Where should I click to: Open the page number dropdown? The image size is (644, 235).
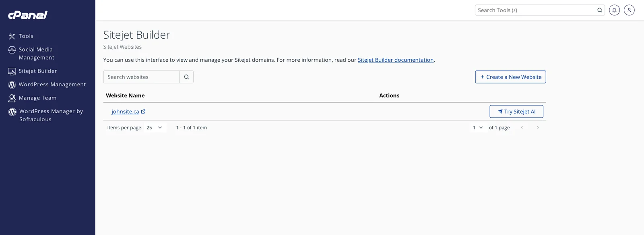pyautogui.click(x=478, y=127)
